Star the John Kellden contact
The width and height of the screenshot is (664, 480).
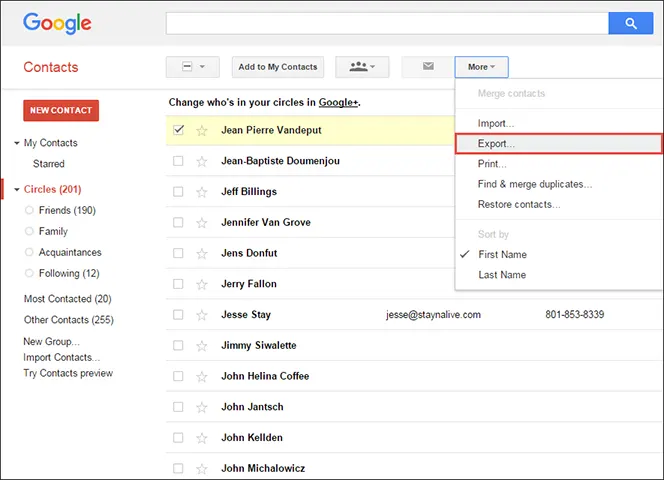(x=202, y=438)
